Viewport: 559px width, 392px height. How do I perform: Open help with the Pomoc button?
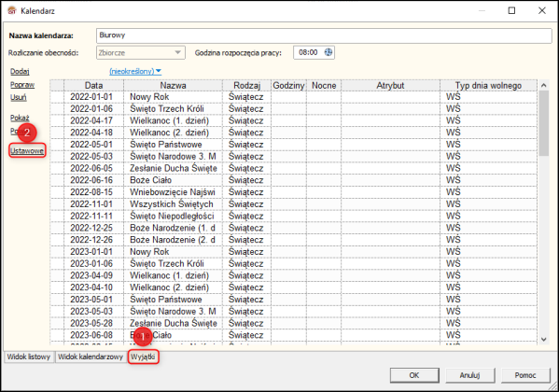point(525,375)
